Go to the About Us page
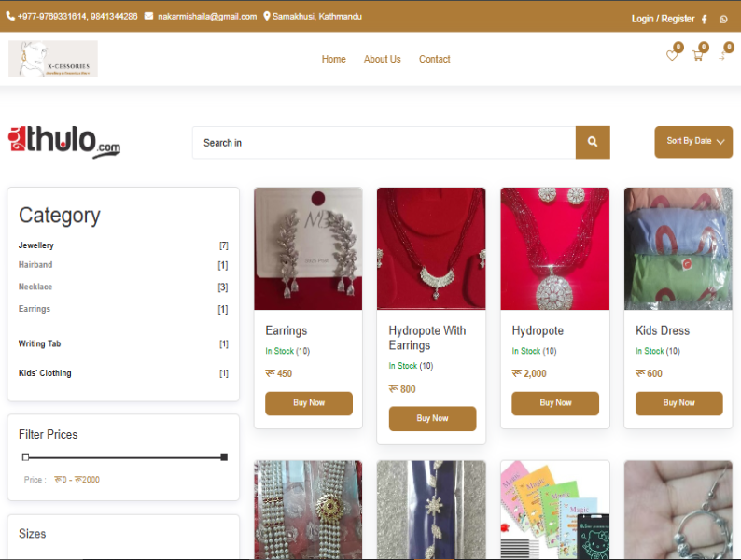This screenshot has width=741, height=560. [382, 59]
